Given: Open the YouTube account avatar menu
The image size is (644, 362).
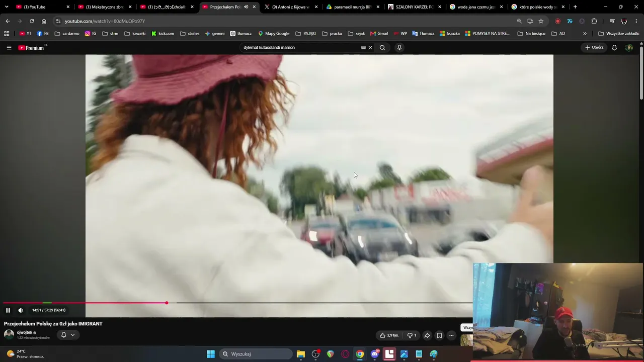Looking at the screenshot, I should tap(629, 48).
